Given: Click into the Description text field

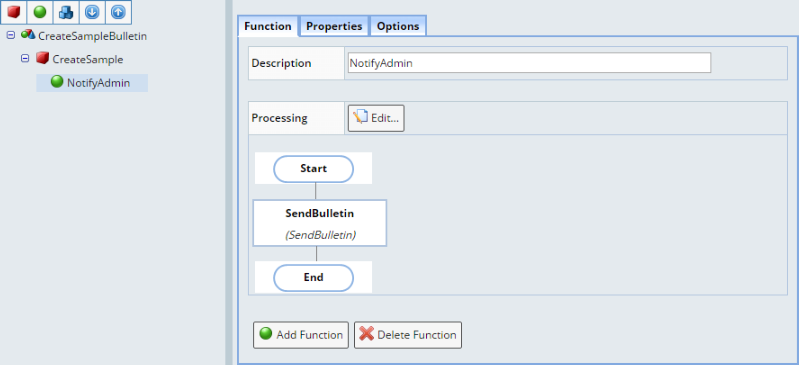Looking at the screenshot, I should click(528, 63).
